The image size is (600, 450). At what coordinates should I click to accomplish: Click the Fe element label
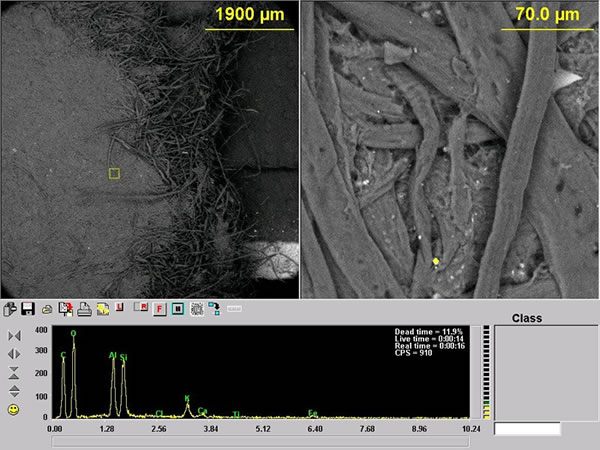coord(313,413)
